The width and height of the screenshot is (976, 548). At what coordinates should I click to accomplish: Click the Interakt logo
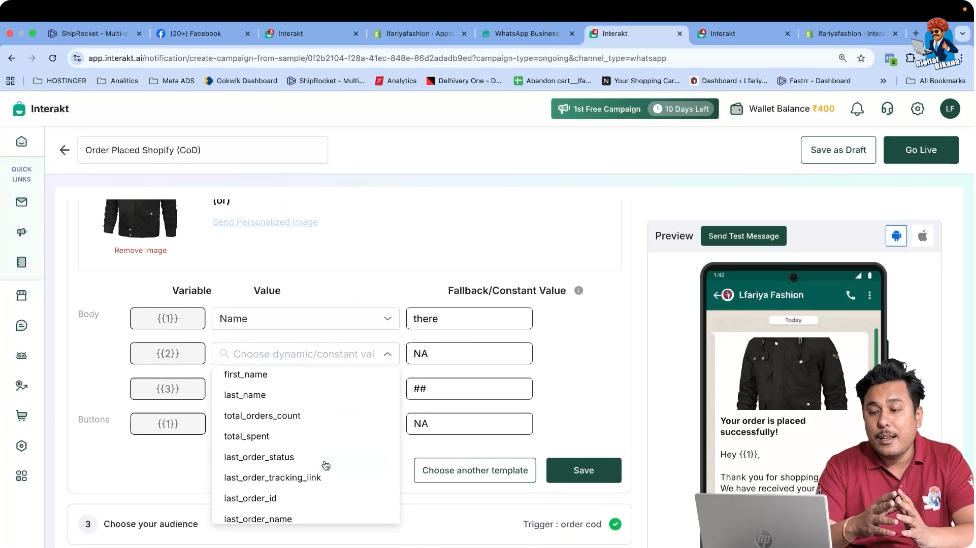click(x=41, y=109)
